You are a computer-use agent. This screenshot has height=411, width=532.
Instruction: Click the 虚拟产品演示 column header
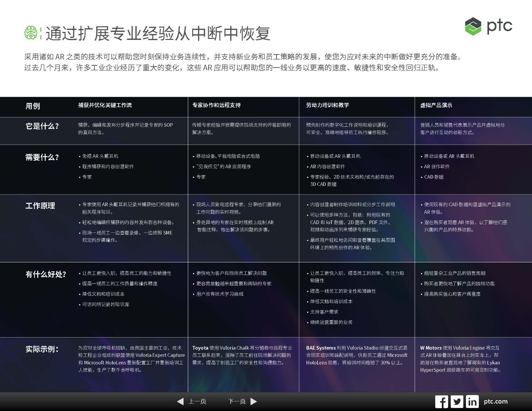(436, 105)
